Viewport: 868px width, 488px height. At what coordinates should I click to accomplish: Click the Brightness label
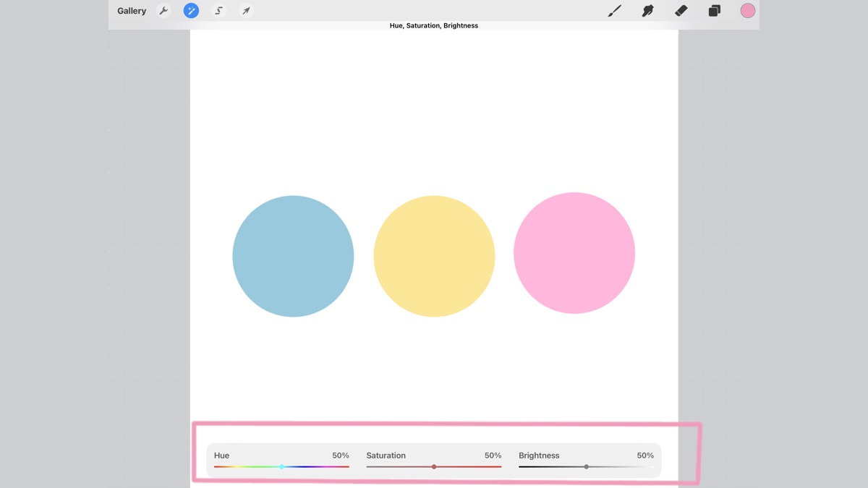click(x=539, y=455)
